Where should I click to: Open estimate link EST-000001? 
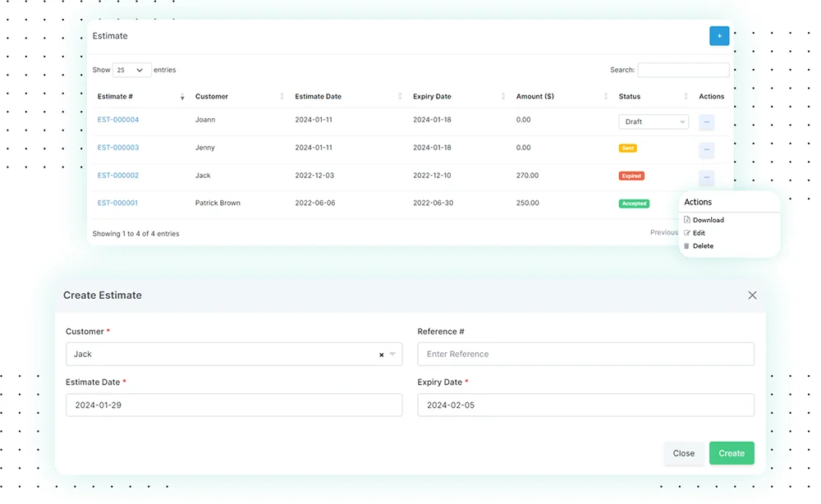click(117, 203)
